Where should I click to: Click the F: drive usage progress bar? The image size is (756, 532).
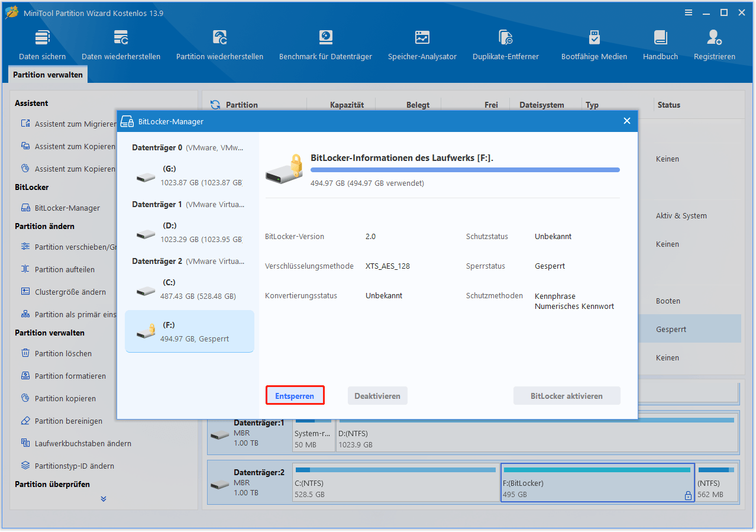[x=465, y=170]
